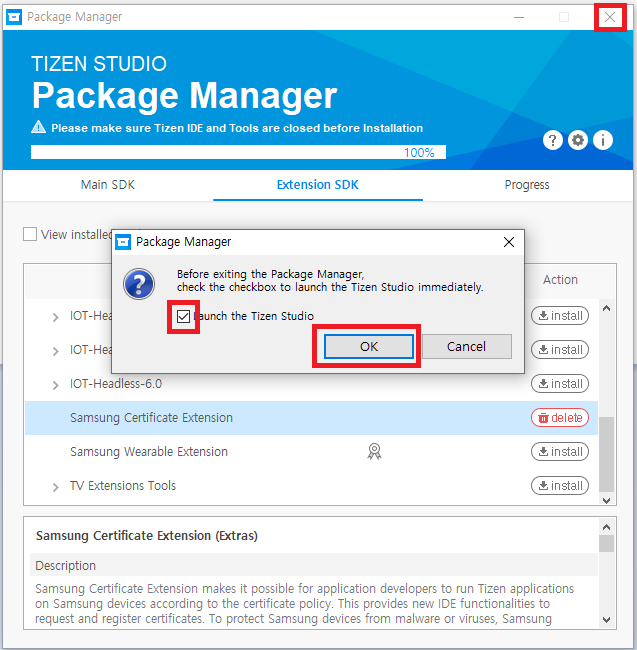Click the blue question mark dialog icon

[139, 284]
